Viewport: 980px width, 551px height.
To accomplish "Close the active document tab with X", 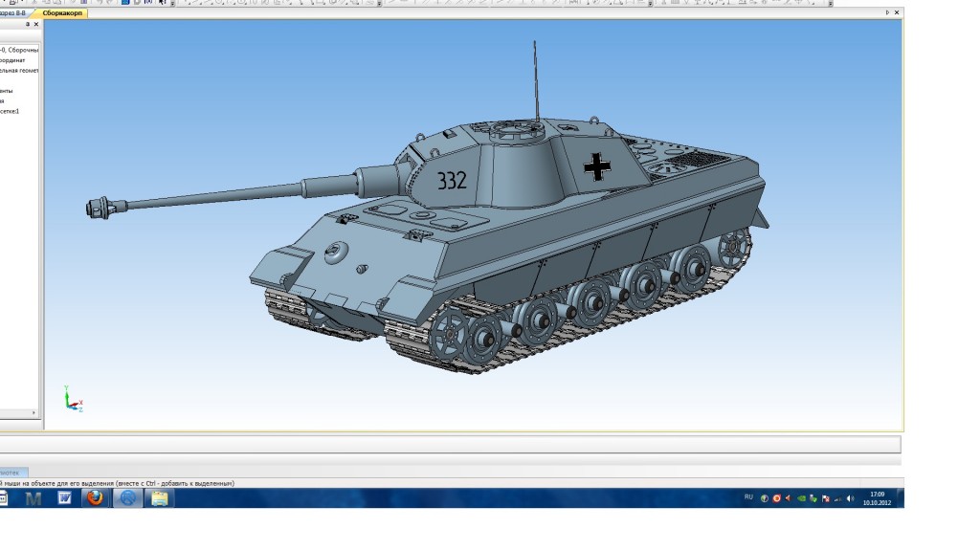I will 897,12.
